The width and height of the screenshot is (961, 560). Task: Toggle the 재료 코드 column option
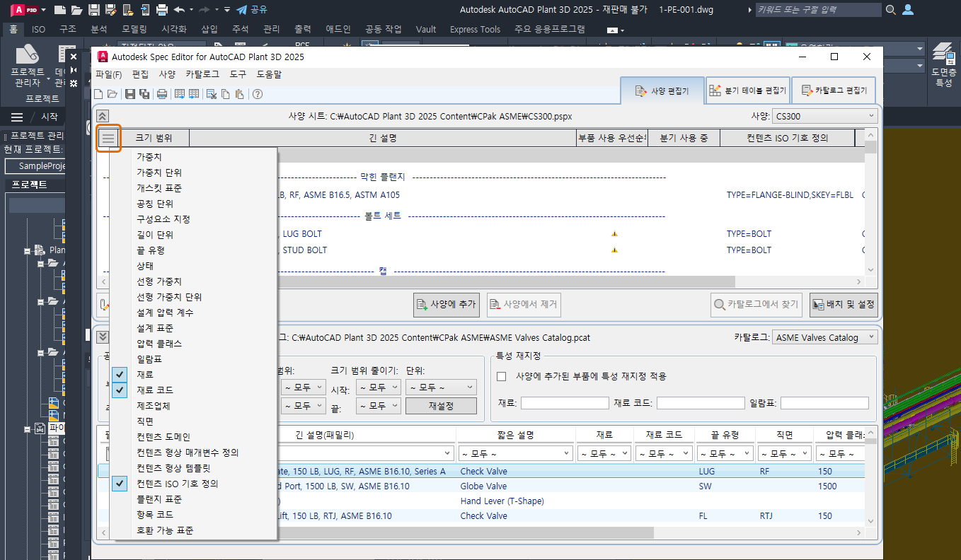(x=193, y=390)
